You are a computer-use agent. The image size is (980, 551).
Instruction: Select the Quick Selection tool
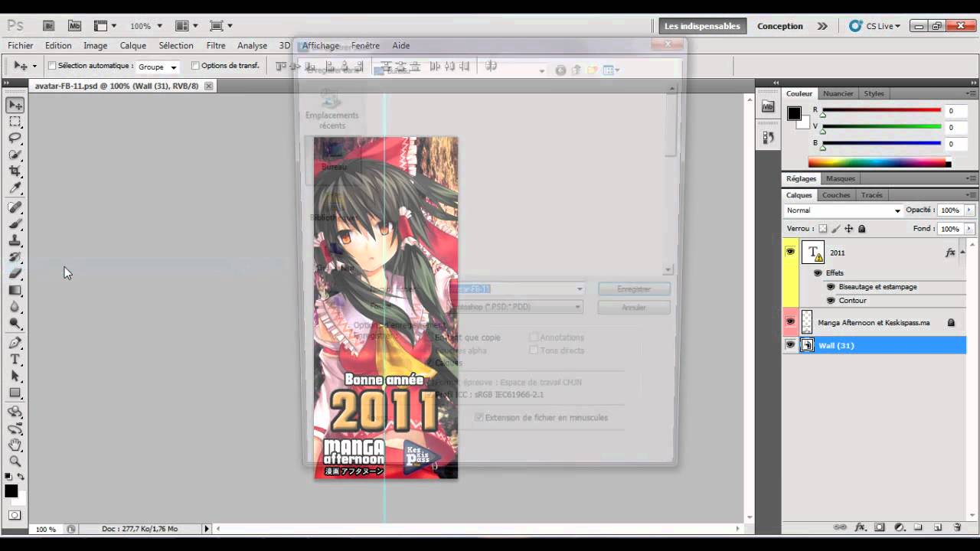pos(15,155)
